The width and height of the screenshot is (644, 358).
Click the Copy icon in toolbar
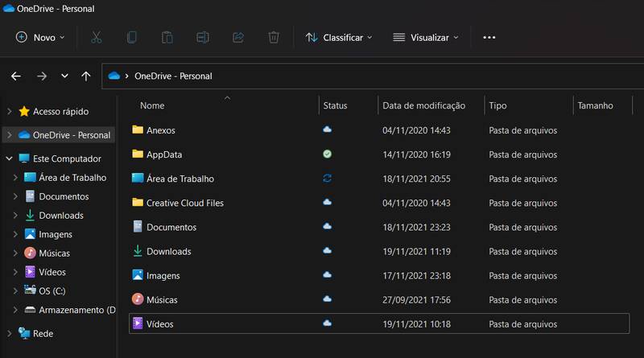131,37
